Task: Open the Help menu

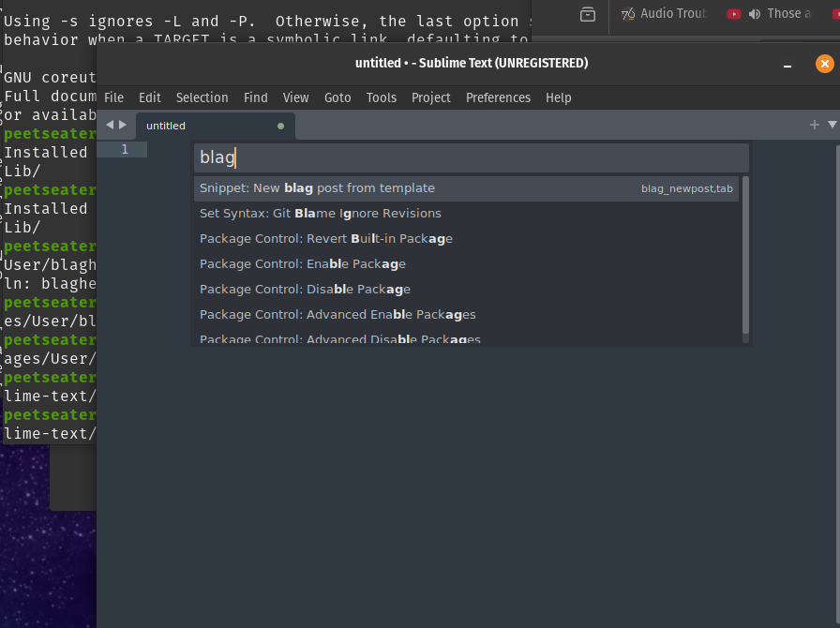Action: 558,97
